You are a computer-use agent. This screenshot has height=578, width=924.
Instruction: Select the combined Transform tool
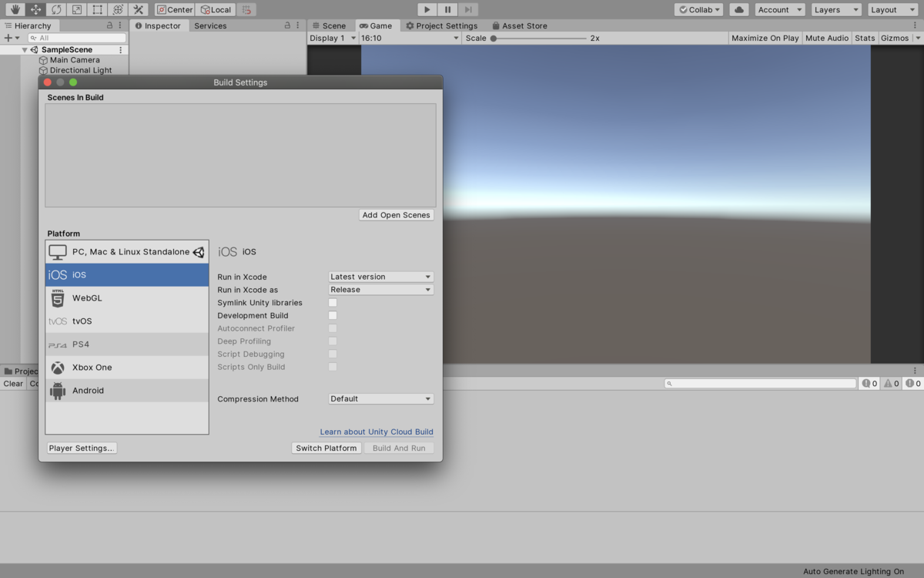point(118,10)
